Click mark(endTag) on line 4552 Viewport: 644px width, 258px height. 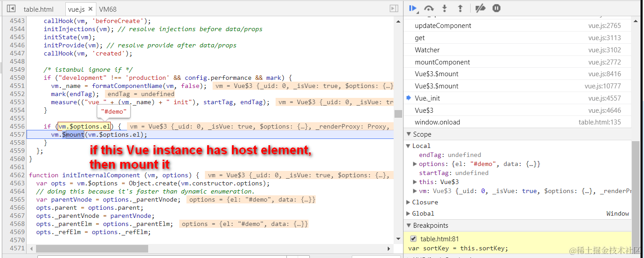75,94
